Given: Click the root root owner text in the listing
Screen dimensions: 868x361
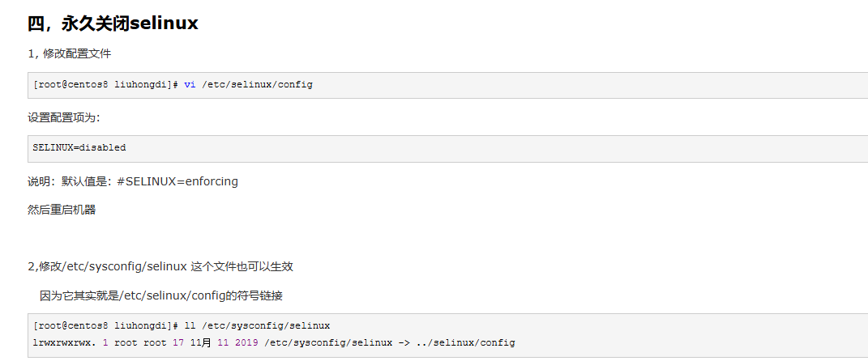Looking at the screenshot, I should 140,342.
